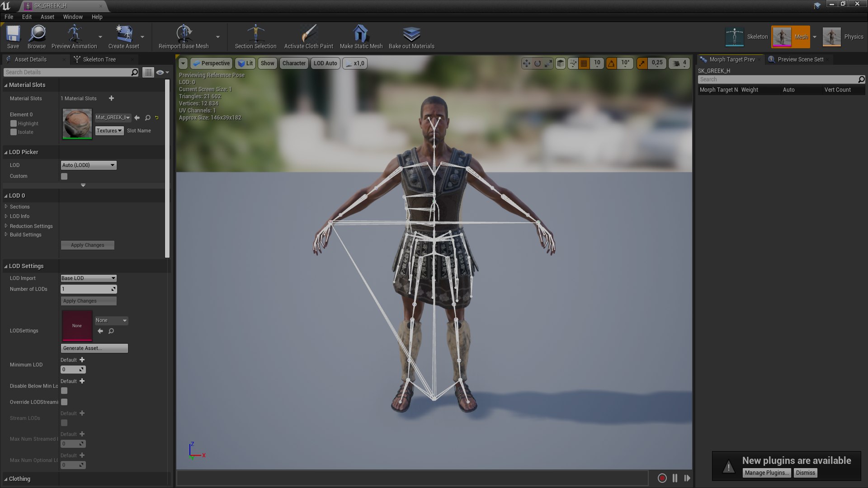Toggle Disable Below Min LOD checkbox
Viewport: 868px width, 488px height.
point(64,390)
